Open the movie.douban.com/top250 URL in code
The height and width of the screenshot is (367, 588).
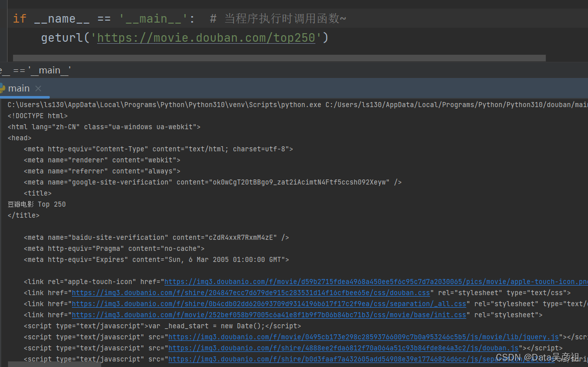click(x=206, y=38)
